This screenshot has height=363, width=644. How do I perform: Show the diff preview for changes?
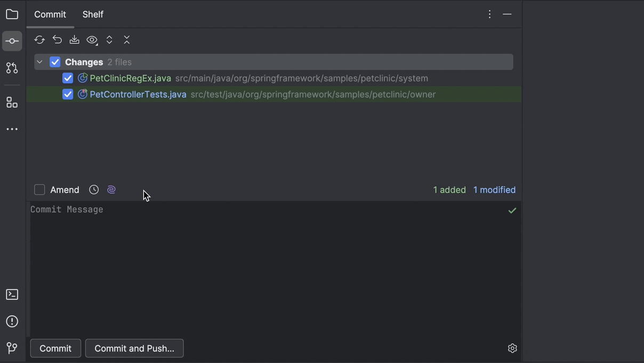coord(92,40)
